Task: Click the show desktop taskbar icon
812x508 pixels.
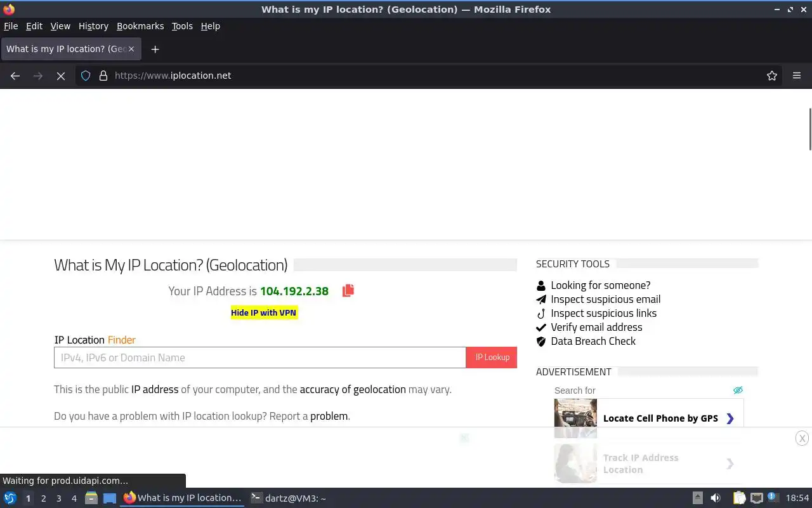Action: tap(110, 498)
